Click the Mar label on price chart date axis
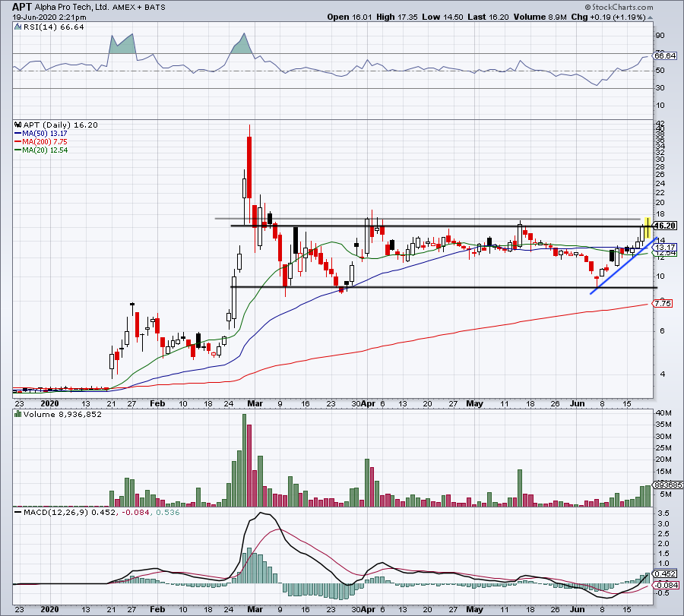Screen dimensions: 684x616 point(255,403)
